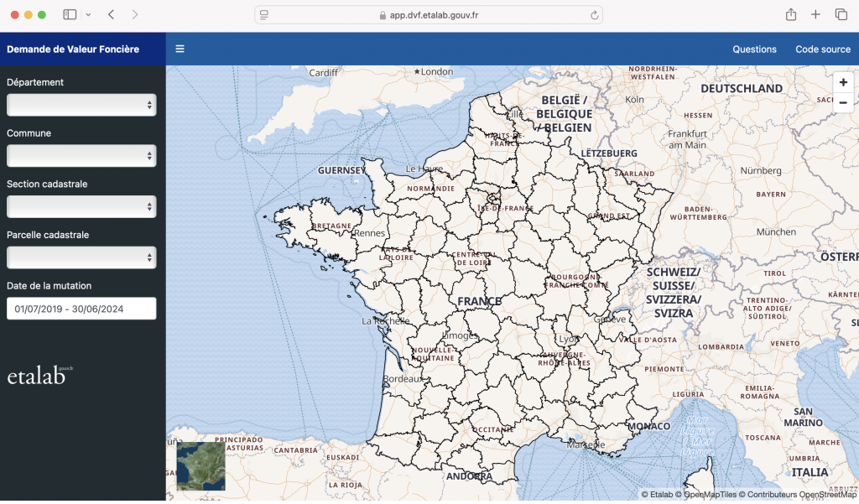
Task: Click the Safari sidebar toggle icon
Action: pos(70,15)
